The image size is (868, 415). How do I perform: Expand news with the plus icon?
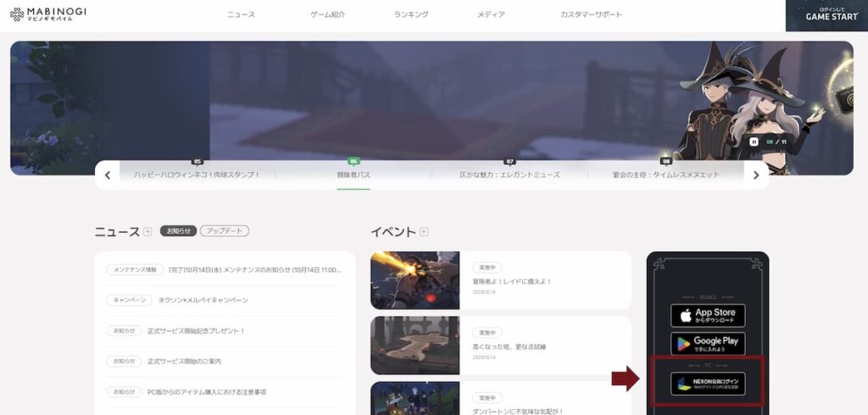coord(147,232)
